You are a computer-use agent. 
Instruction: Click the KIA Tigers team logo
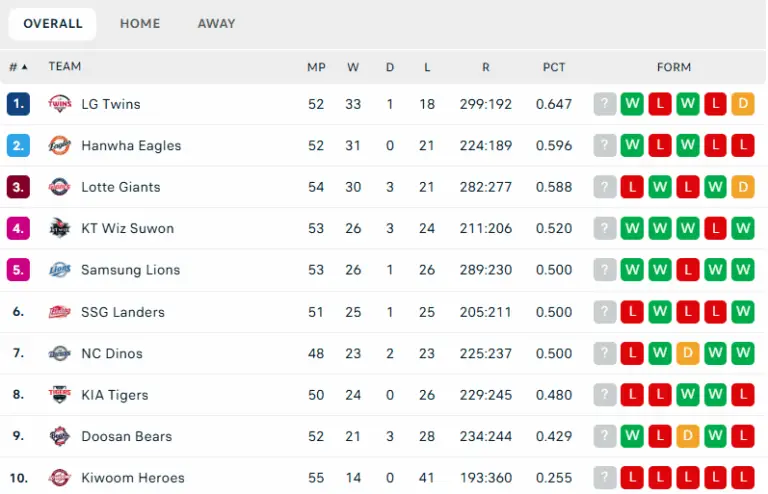coord(60,395)
